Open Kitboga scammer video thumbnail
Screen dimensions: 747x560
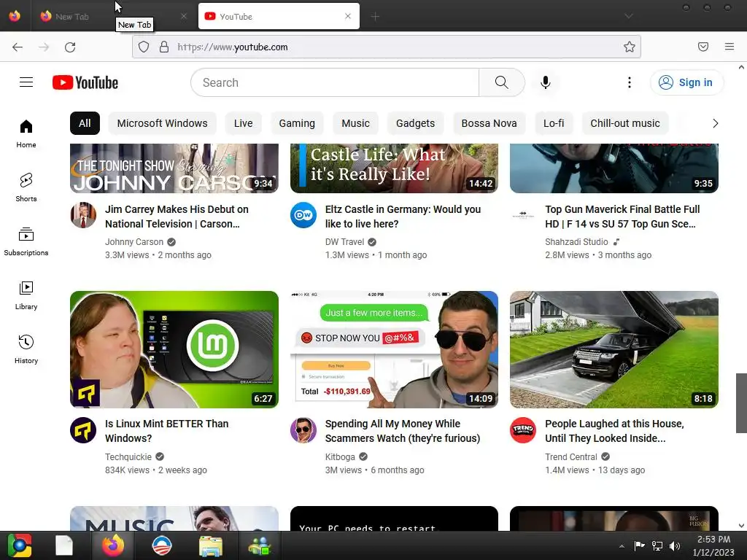394,349
